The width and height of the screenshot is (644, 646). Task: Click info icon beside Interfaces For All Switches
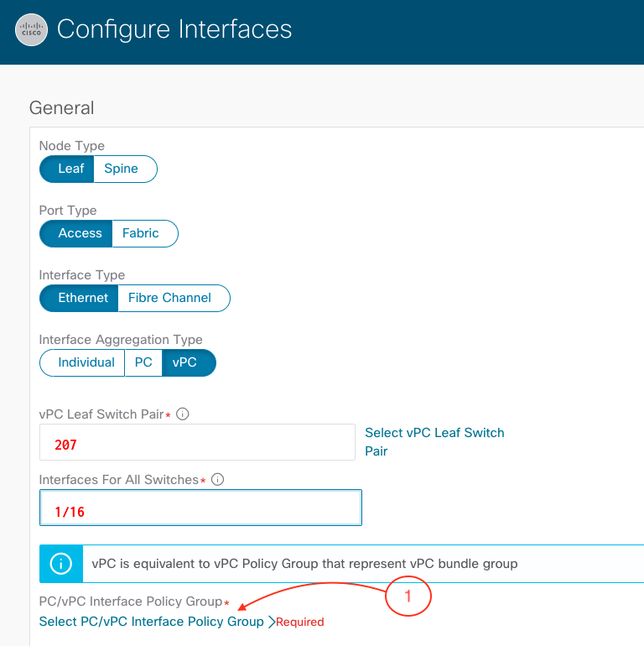pyautogui.click(x=216, y=480)
